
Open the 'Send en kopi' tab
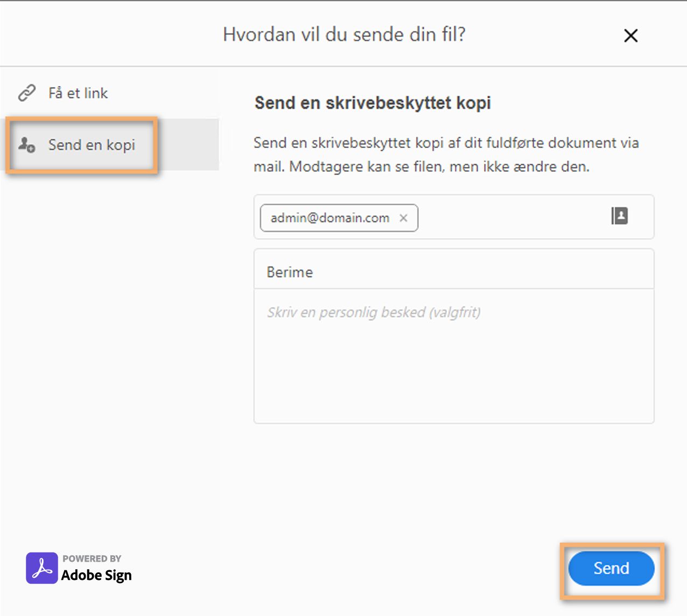click(92, 144)
